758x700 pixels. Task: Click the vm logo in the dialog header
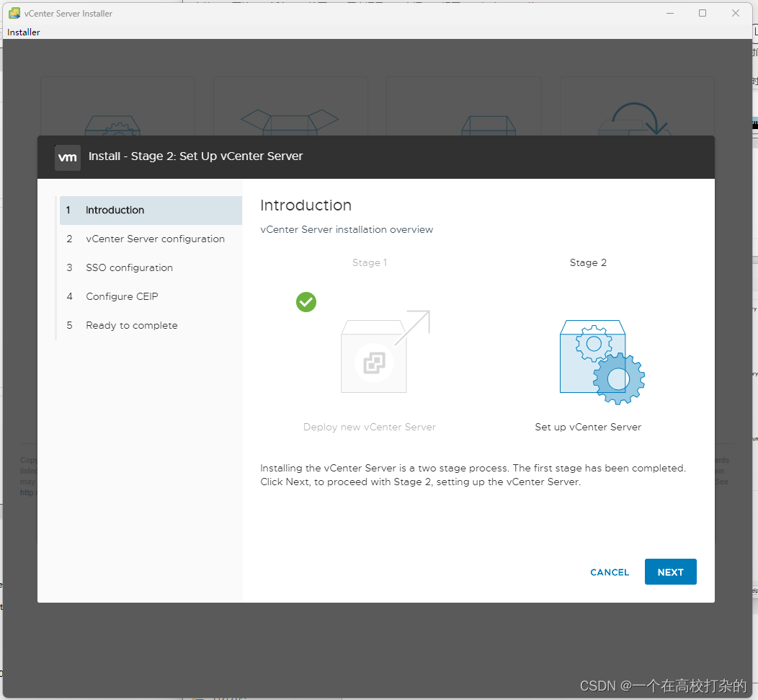click(67, 158)
